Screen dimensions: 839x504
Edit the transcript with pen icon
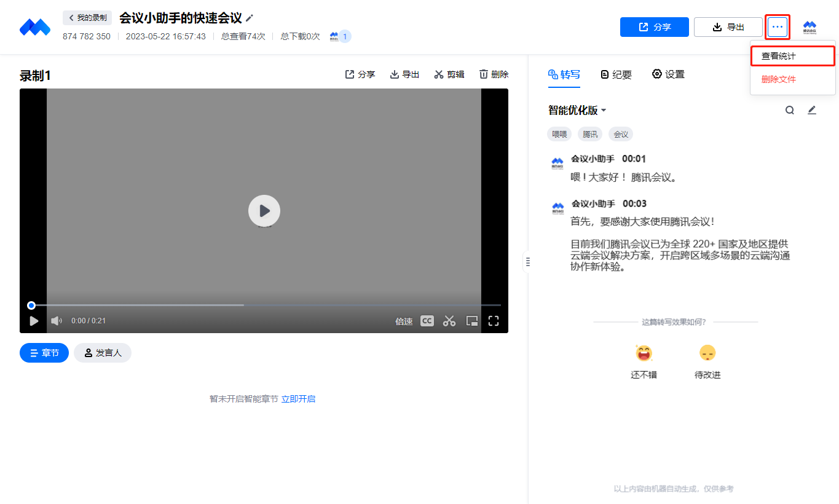click(812, 110)
